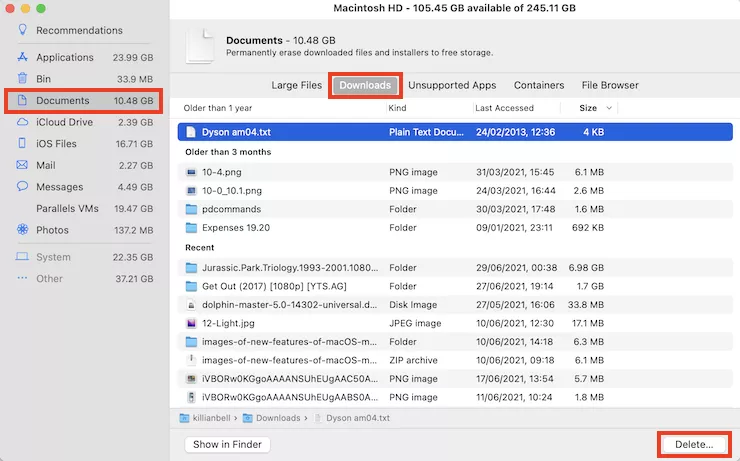Click the Get Out (2017) folder icon
Viewport: 740px width, 461px height.
pyautogui.click(x=191, y=286)
